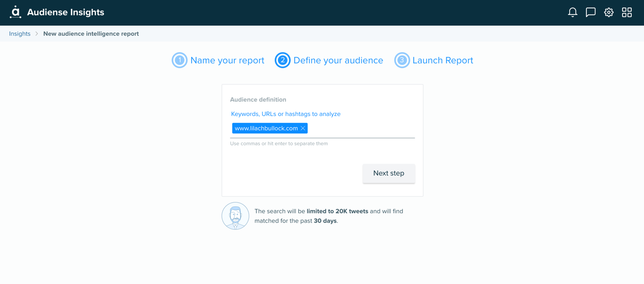The height and width of the screenshot is (284, 644).
Task: Open the notifications bell
Action: [572, 13]
